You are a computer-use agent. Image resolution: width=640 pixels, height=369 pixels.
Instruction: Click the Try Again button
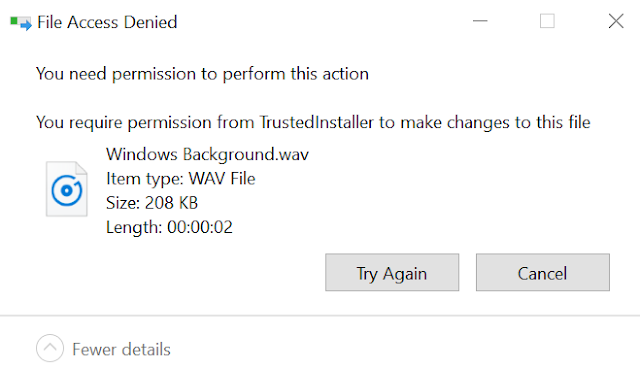coord(392,272)
